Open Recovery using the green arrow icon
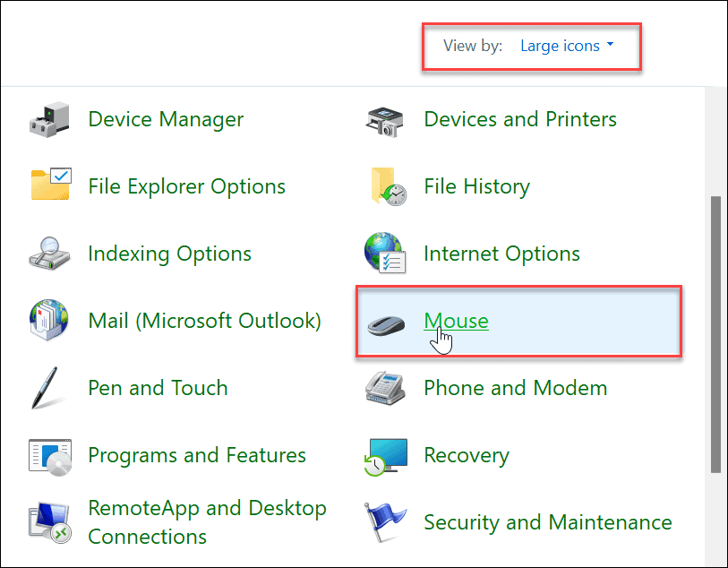Screen dimensions: 728x568 (385, 454)
